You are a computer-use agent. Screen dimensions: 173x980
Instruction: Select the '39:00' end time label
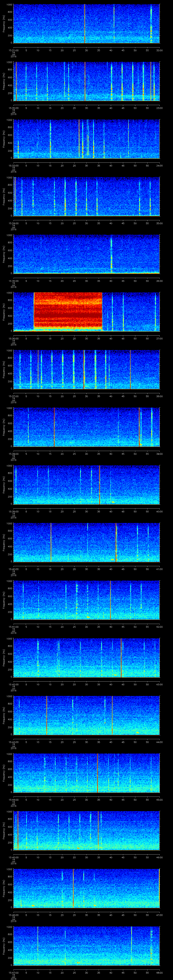159,454
